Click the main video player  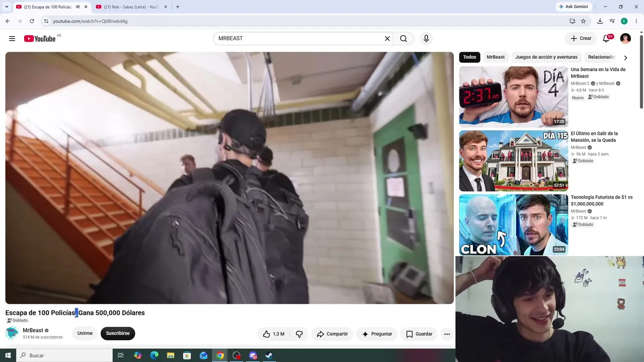tap(229, 178)
